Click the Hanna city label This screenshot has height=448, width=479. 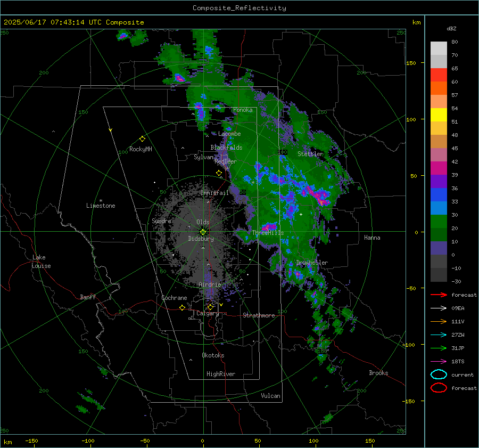coord(372,238)
